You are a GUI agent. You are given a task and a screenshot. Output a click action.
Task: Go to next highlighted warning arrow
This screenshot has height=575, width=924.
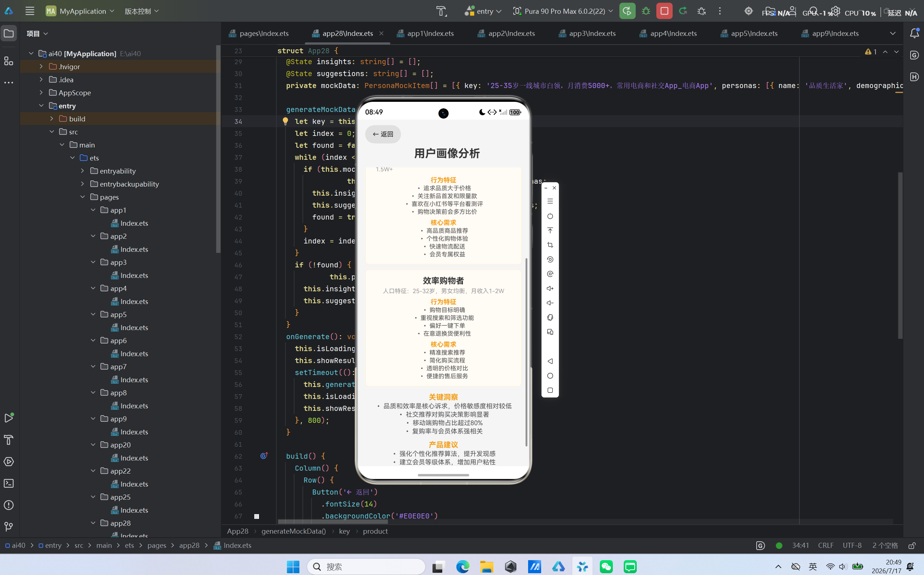[896, 52]
